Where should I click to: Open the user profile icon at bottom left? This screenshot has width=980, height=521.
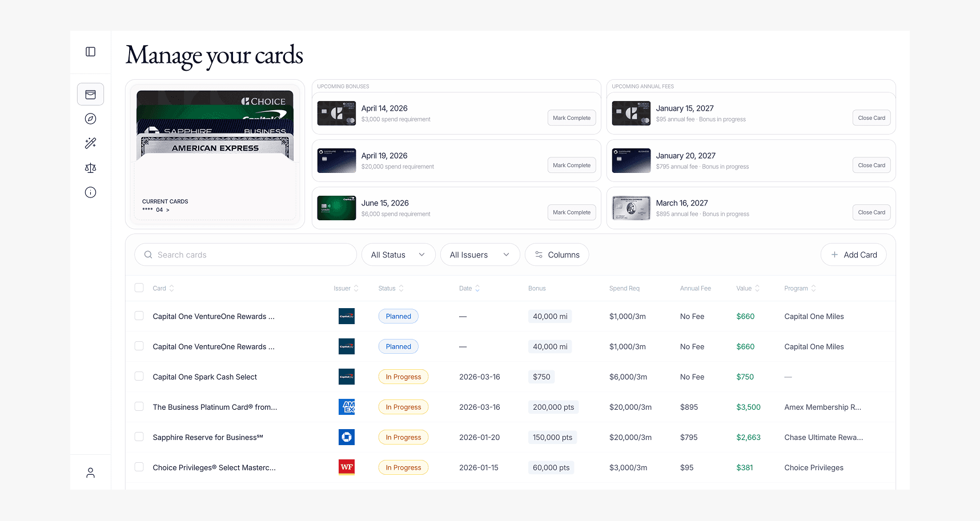(x=90, y=472)
